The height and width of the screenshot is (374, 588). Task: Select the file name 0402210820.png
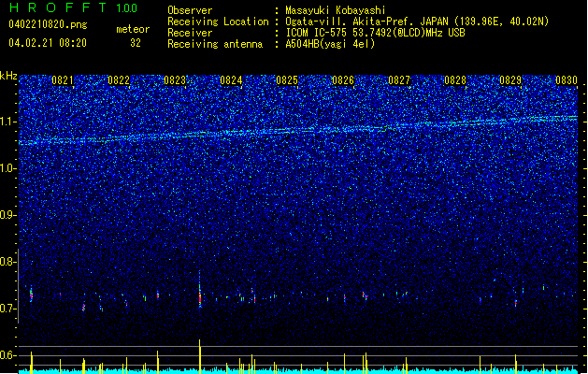pyautogui.click(x=48, y=24)
